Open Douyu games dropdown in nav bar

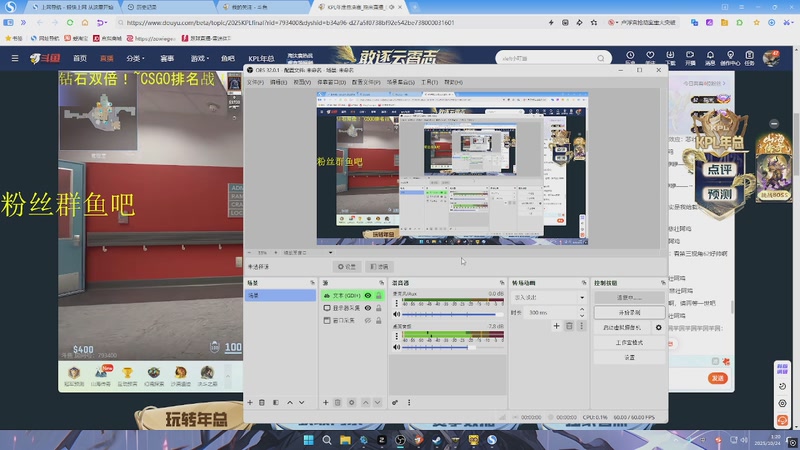coord(199,59)
